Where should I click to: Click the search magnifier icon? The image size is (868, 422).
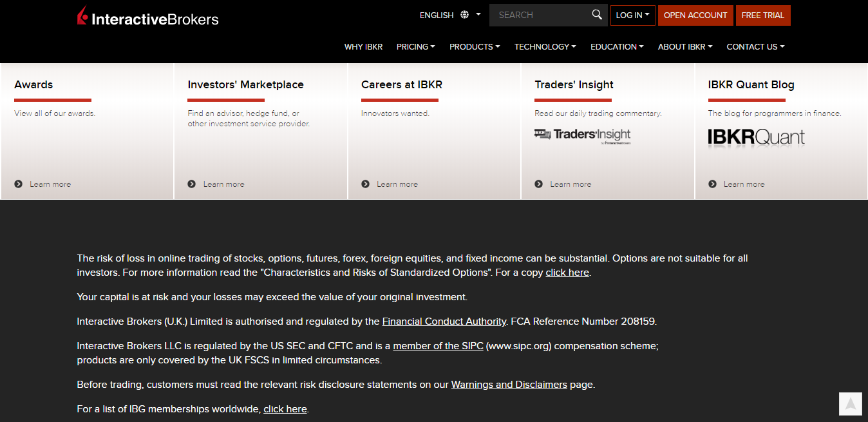point(597,15)
